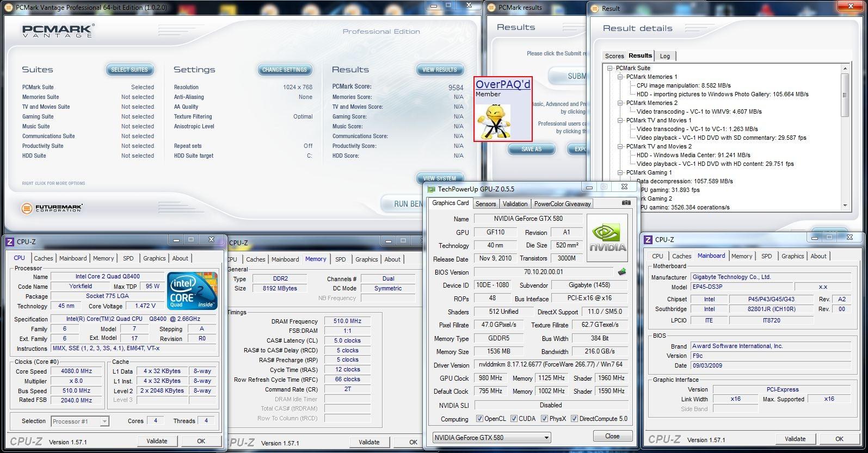Click the Core Speed 4080.0 MHz value
Screen dimensions: 868x453
click(76, 371)
